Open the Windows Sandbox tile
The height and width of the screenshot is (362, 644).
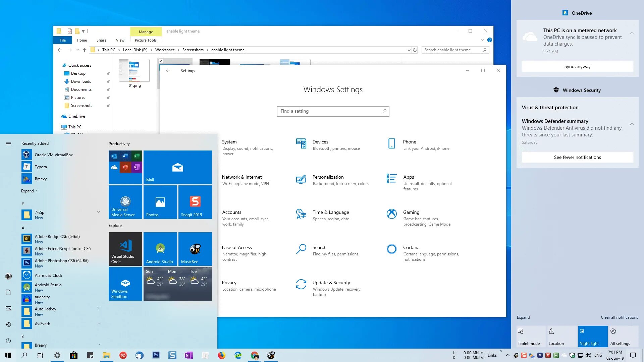tap(125, 284)
